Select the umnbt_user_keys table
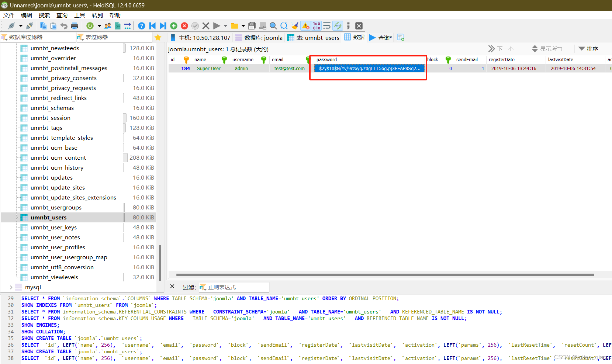Viewport: 612px width, 364px height. 53,228
